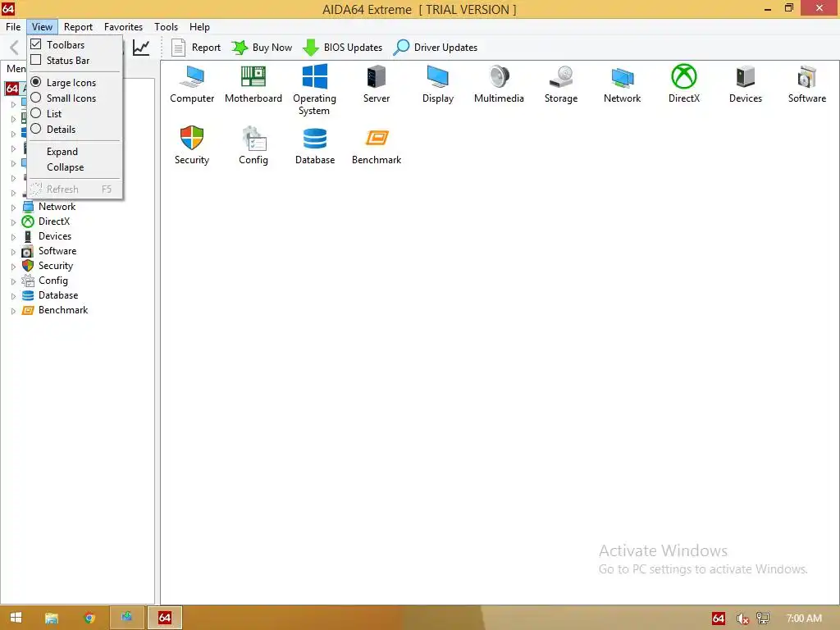Close the open View menu
840x630 pixels.
42,27
